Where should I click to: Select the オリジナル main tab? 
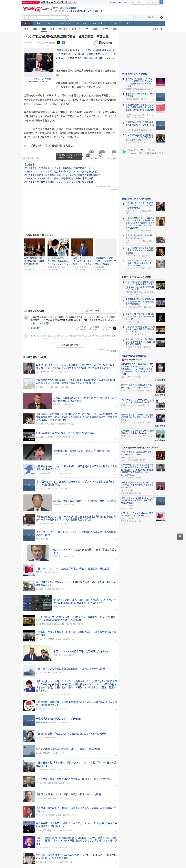(x=81, y=23)
